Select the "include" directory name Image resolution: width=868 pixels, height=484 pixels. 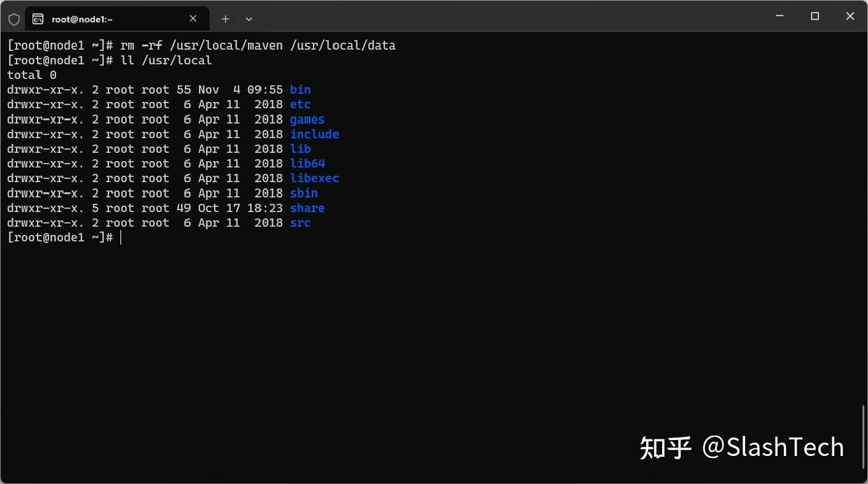coord(314,134)
